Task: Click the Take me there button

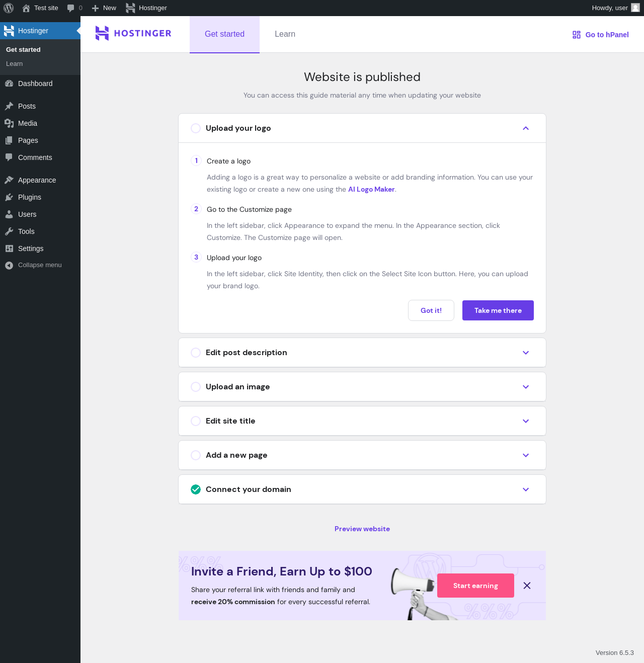Action: coord(498,310)
